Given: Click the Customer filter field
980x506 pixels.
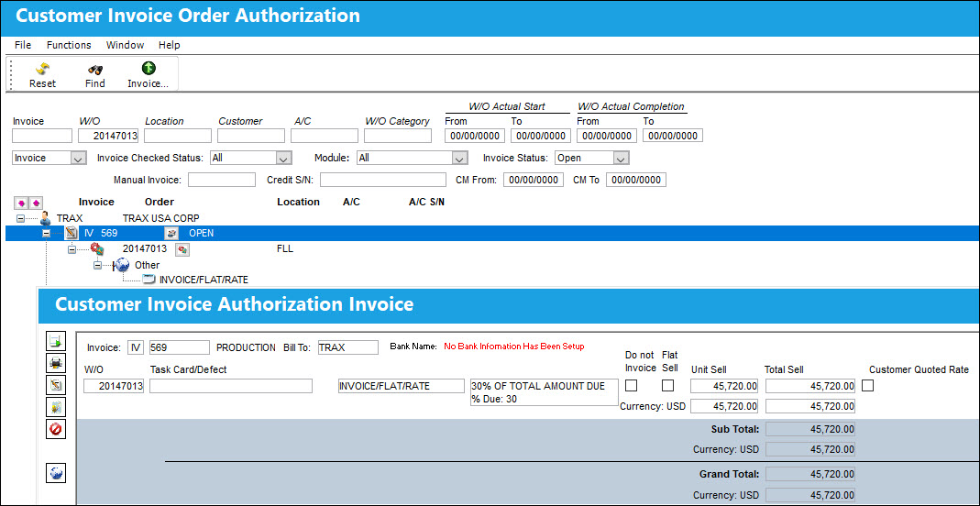Looking at the screenshot, I should (x=251, y=136).
